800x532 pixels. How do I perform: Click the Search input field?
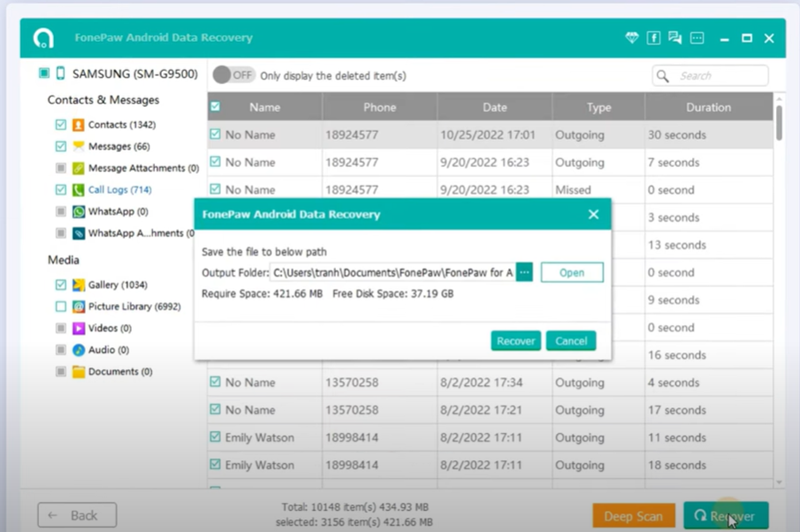710,76
